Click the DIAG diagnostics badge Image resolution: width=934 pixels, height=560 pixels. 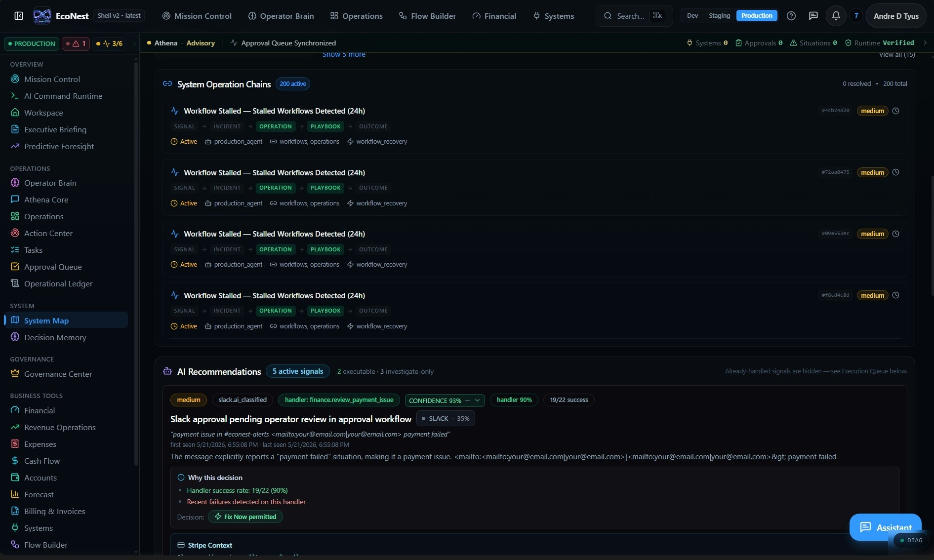click(x=911, y=540)
